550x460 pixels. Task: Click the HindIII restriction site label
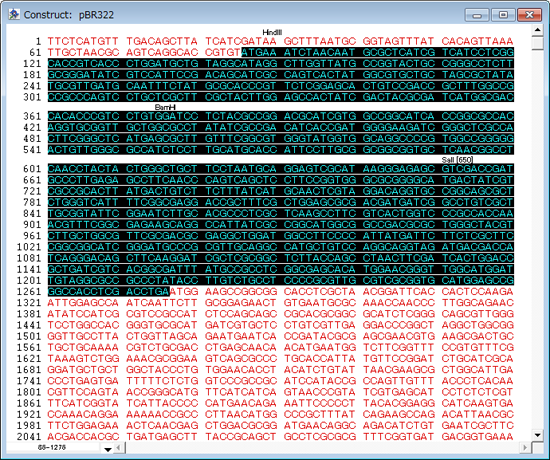pos(272,33)
